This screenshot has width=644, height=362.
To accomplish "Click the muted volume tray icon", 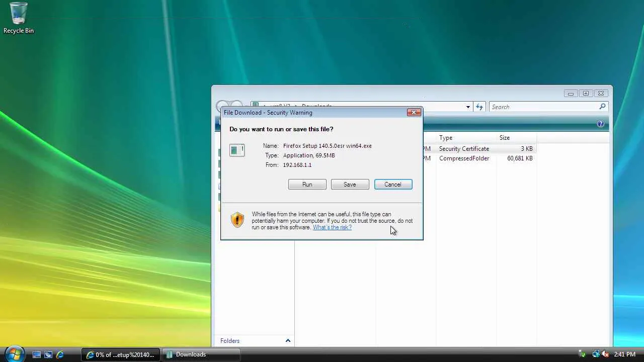I will point(605,354).
